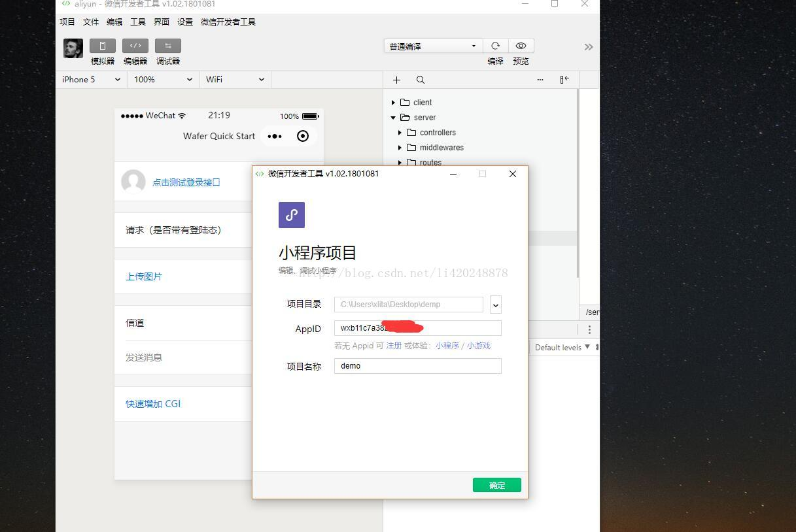The image size is (796, 532).
Task: Click the 项目名称 input with demo
Action: pyautogui.click(x=418, y=366)
